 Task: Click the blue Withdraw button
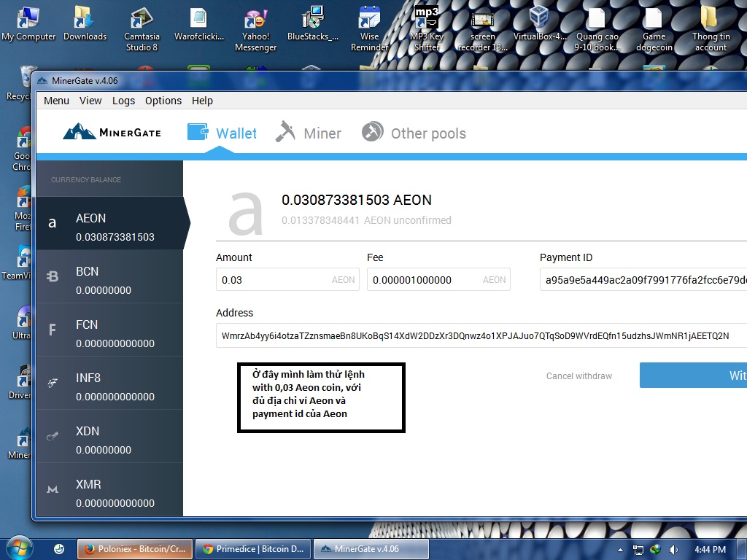693,376
